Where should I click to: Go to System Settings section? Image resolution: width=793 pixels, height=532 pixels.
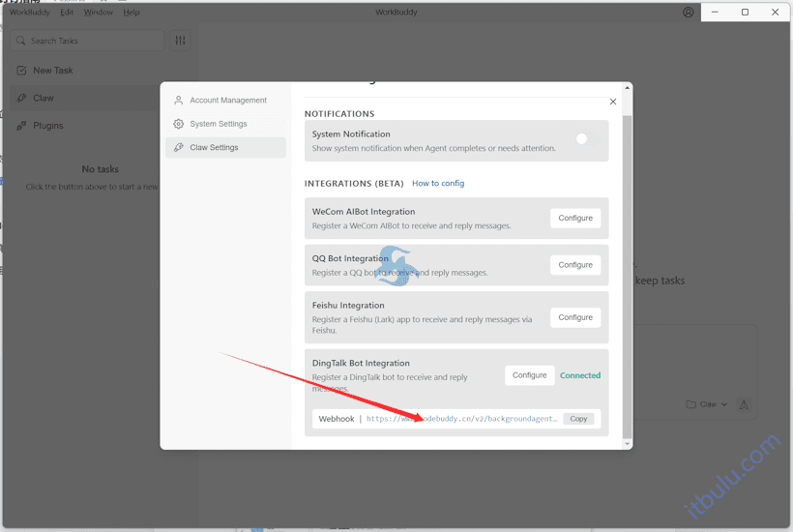point(218,124)
